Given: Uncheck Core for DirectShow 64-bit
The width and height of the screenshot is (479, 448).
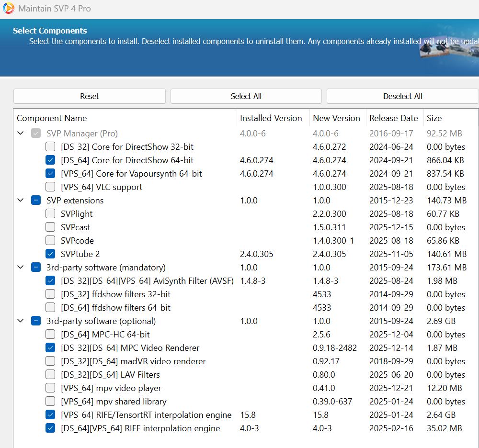Looking at the screenshot, I should (50, 160).
